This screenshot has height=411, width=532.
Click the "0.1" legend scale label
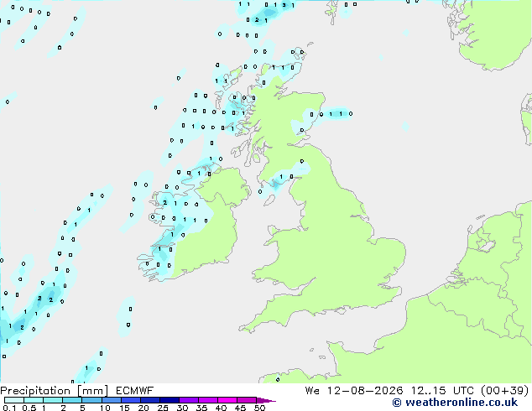coord(9,408)
